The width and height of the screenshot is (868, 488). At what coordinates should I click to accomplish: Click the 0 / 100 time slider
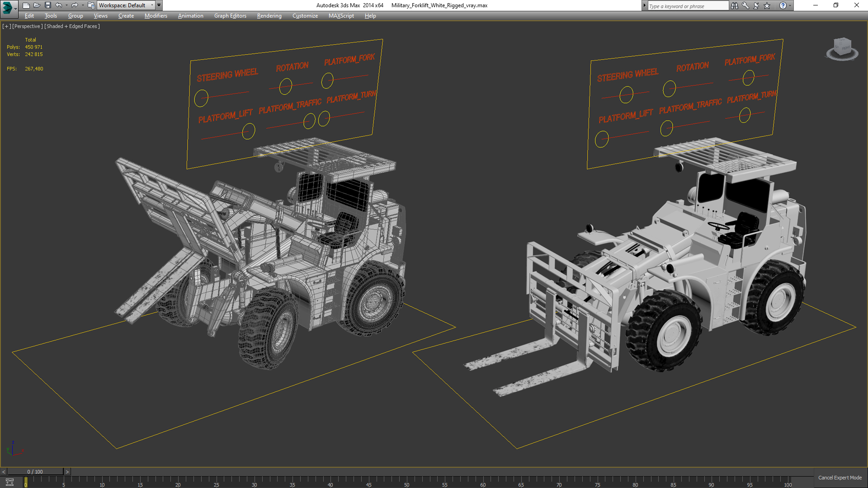pyautogui.click(x=35, y=472)
